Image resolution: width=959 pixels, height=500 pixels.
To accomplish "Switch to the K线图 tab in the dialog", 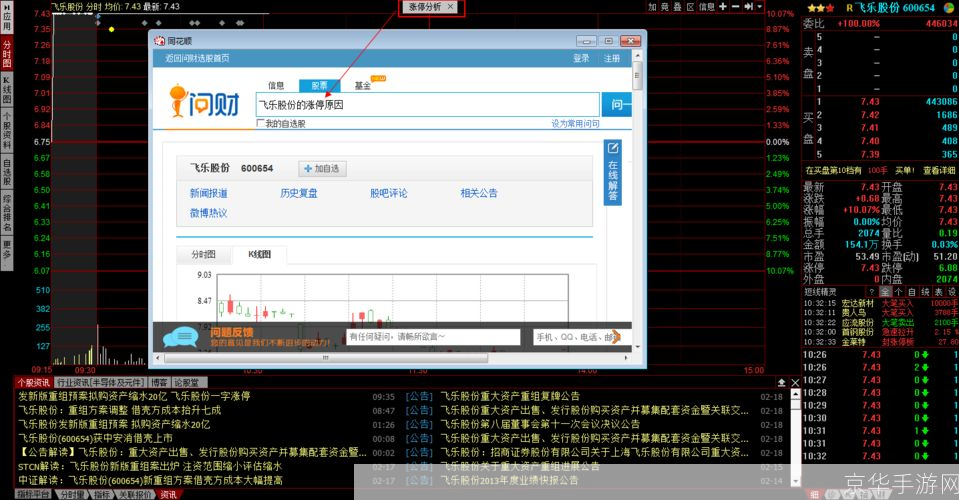I will [259, 254].
